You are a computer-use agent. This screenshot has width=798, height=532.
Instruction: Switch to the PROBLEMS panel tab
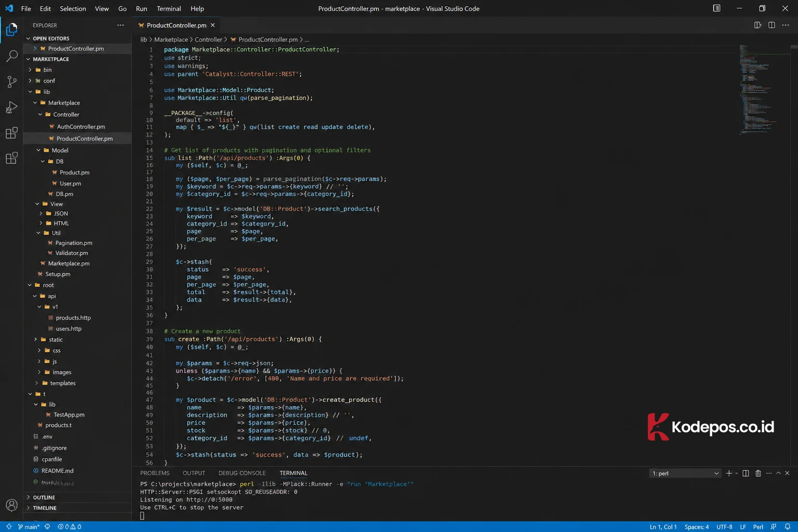coord(155,473)
